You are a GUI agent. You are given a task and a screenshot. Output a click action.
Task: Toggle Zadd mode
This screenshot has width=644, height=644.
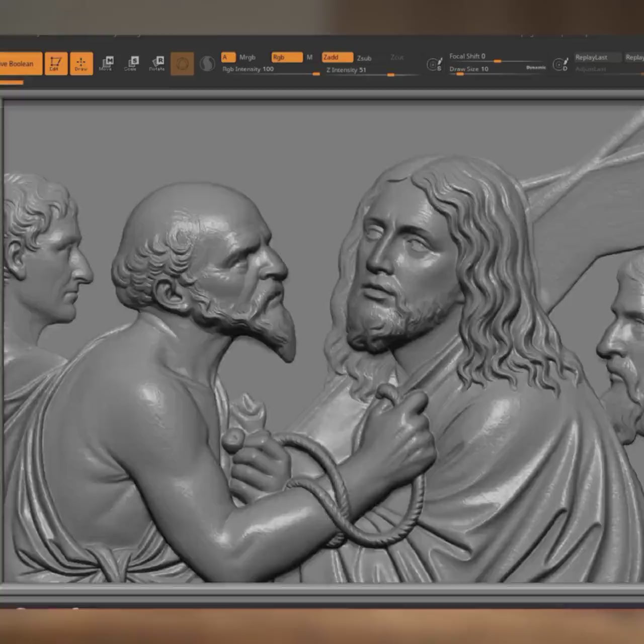tap(338, 57)
